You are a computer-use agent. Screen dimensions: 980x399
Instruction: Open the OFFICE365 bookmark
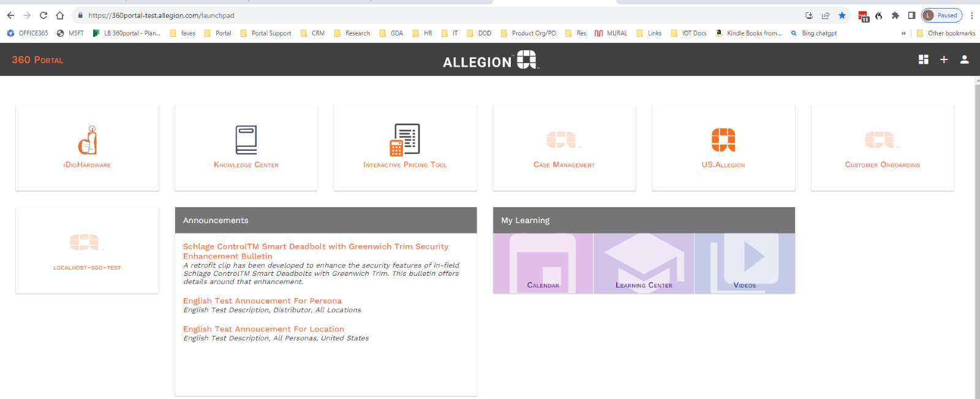click(x=28, y=33)
